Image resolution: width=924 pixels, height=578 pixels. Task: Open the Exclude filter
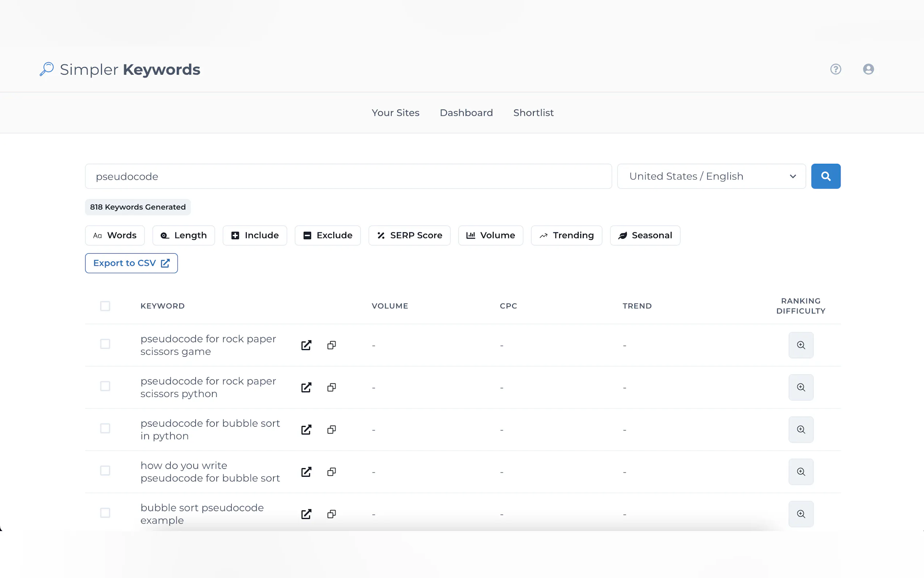click(327, 235)
